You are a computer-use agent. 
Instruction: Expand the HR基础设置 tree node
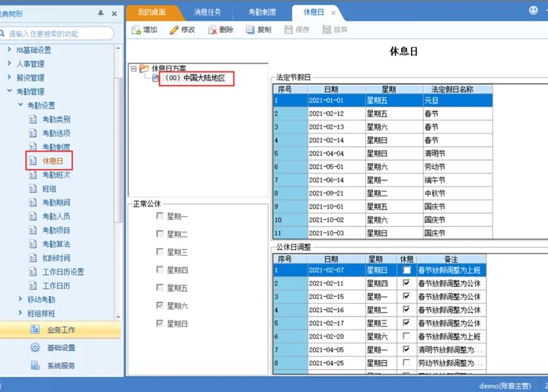(x=9, y=49)
